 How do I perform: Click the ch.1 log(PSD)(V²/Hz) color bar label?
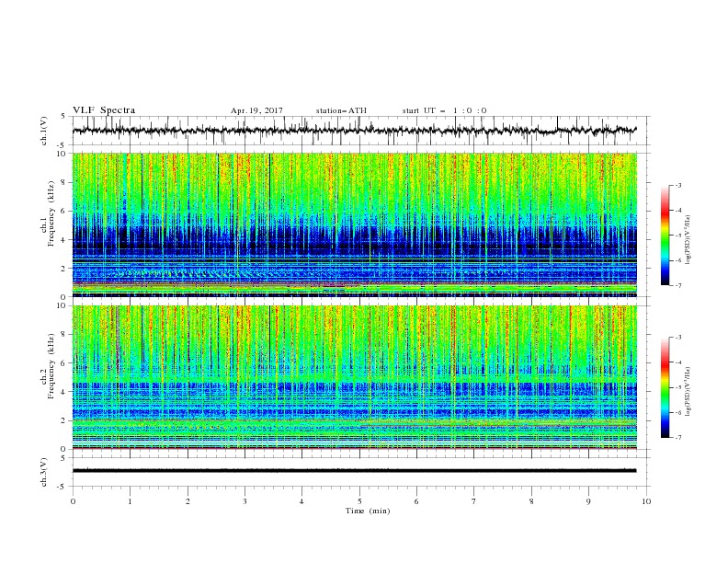[x=688, y=240]
